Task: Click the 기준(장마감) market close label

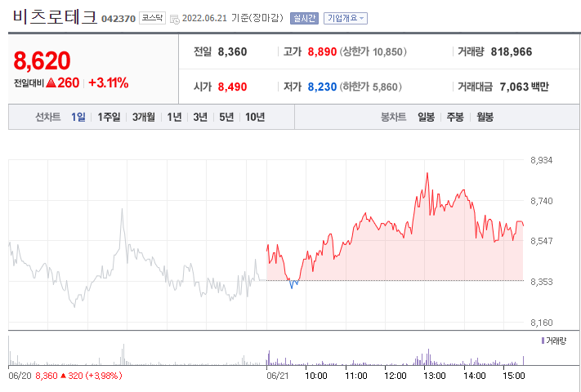Action: pos(257,18)
